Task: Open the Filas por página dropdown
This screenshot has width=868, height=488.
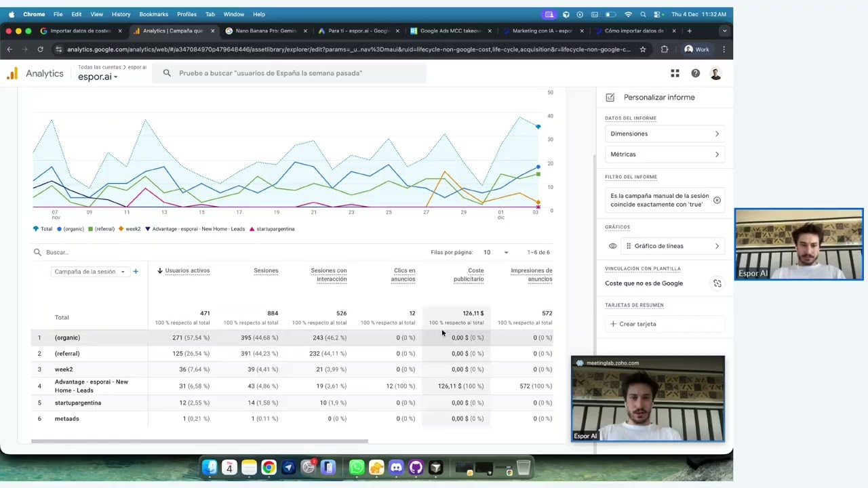Action: coord(496,252)
